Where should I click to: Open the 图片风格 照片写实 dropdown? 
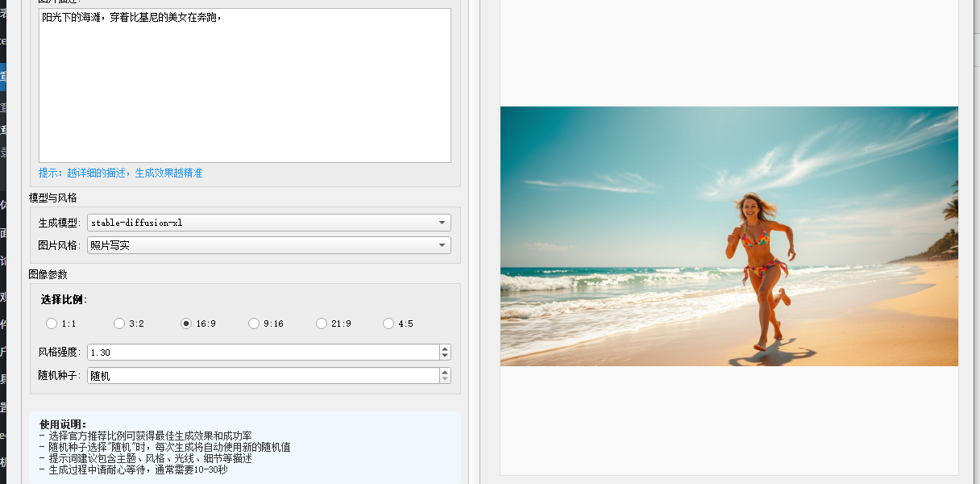click(268, 245)
